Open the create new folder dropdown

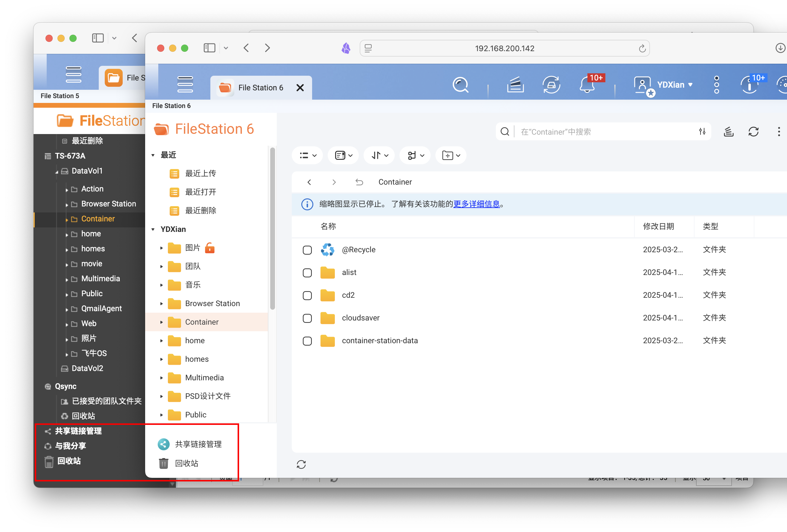tap(451, 155)
